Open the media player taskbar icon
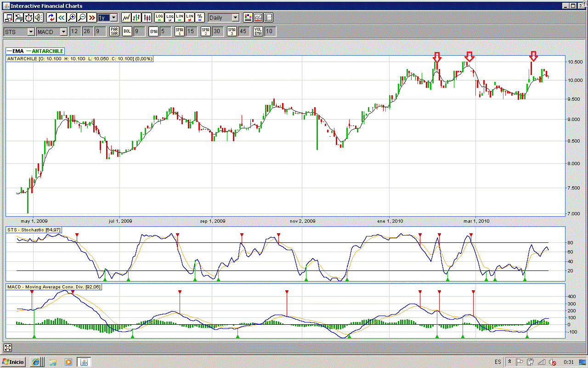 (68, 362)
